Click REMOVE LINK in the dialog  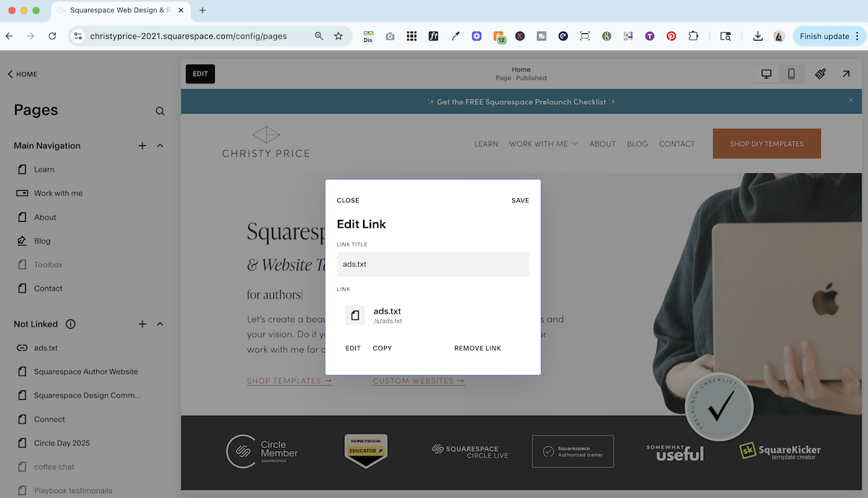tap(477, 348)
